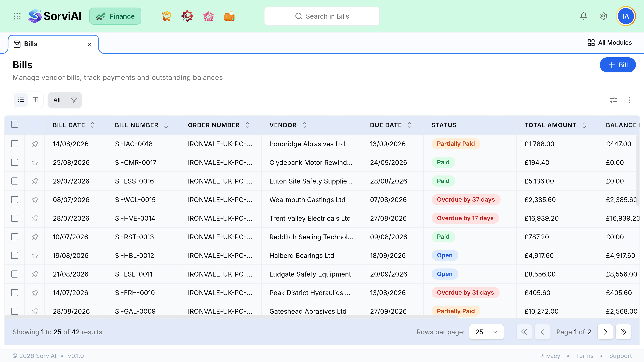Open the Terms link
This screenshot has width=644, height=362.
click(584, 356)
